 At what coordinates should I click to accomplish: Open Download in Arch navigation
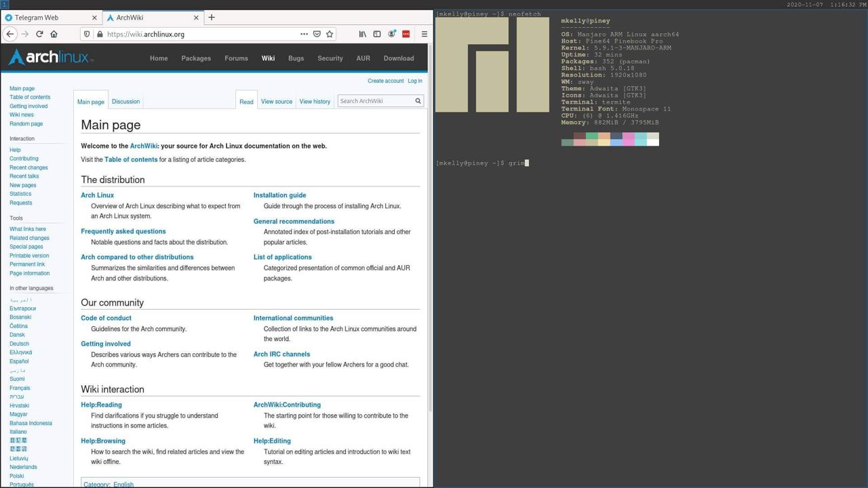pos(399,58)
